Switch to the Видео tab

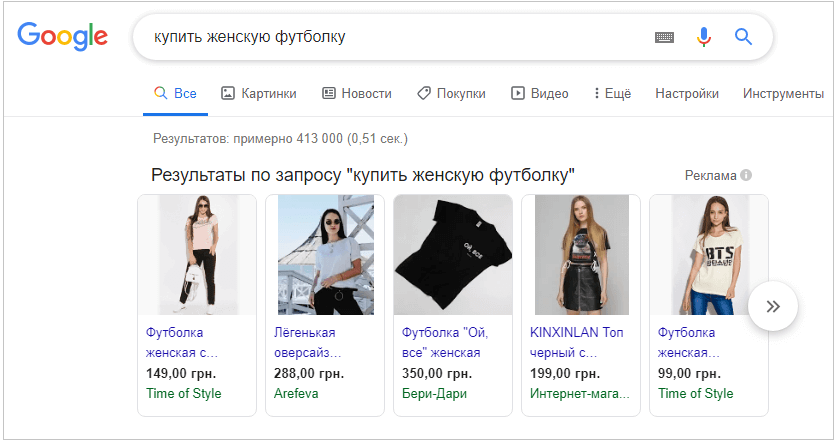click(540, 94)
